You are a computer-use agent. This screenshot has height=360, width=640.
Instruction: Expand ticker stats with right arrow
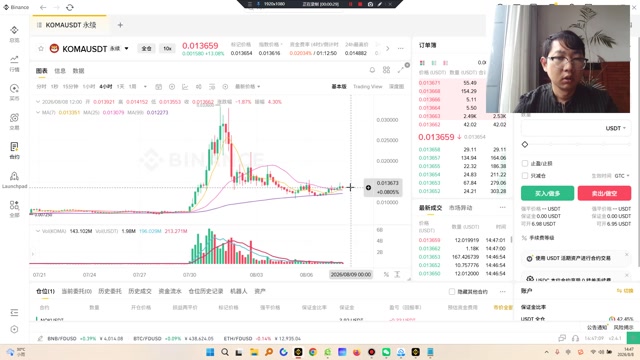(387, 49)
